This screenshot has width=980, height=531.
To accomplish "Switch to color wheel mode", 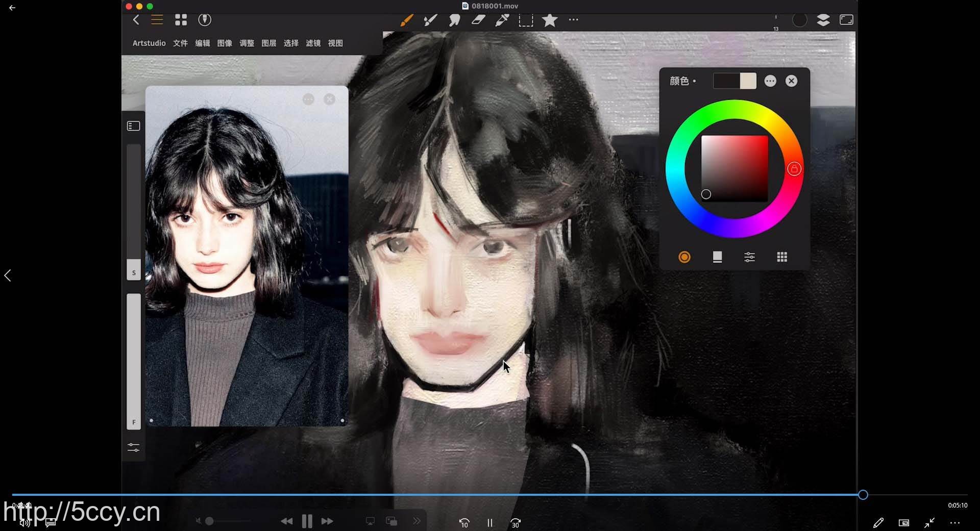I will [x=684, y=257].
